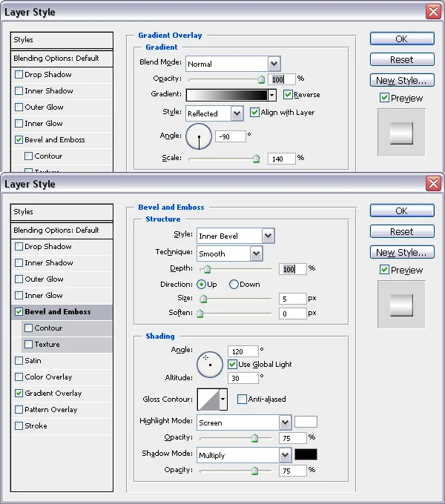Open the gradient picker arrow
Image resolution: width=445 pixels, height=504 pixels.
point(272,95)
